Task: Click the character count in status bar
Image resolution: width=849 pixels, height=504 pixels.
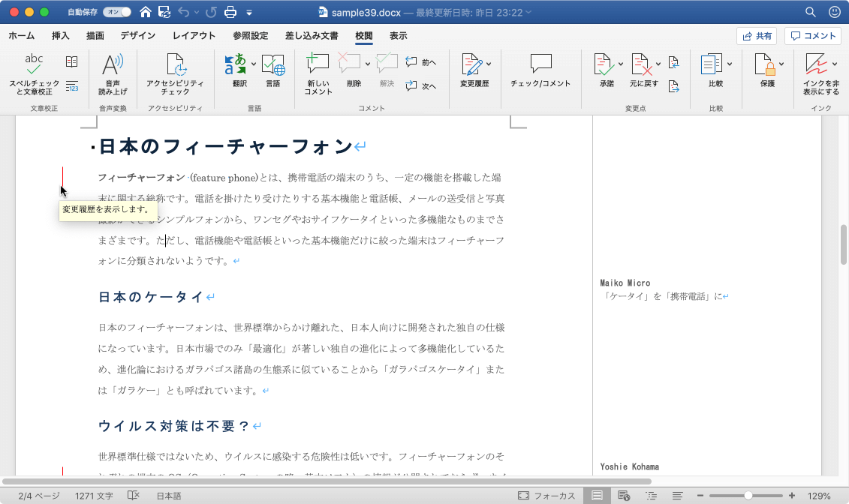Action: pos(94,496)
